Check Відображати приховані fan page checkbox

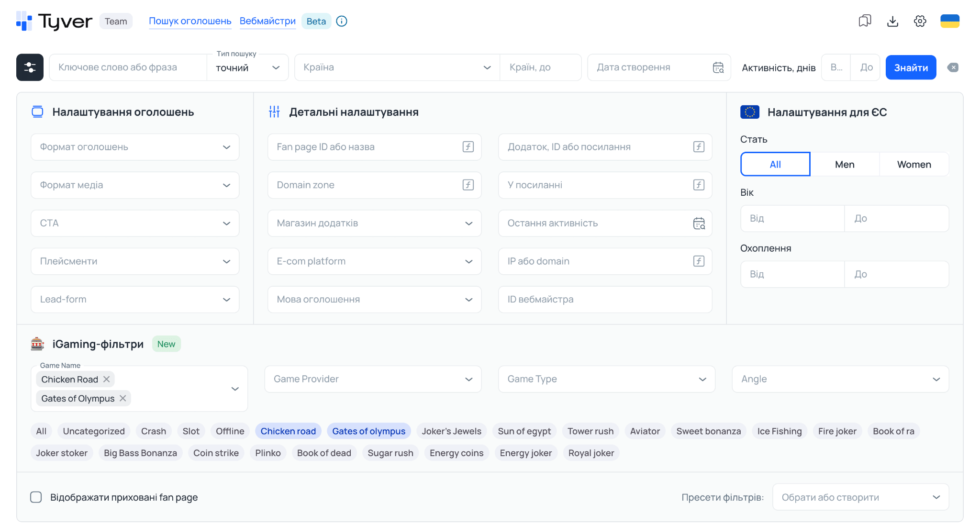36,497
